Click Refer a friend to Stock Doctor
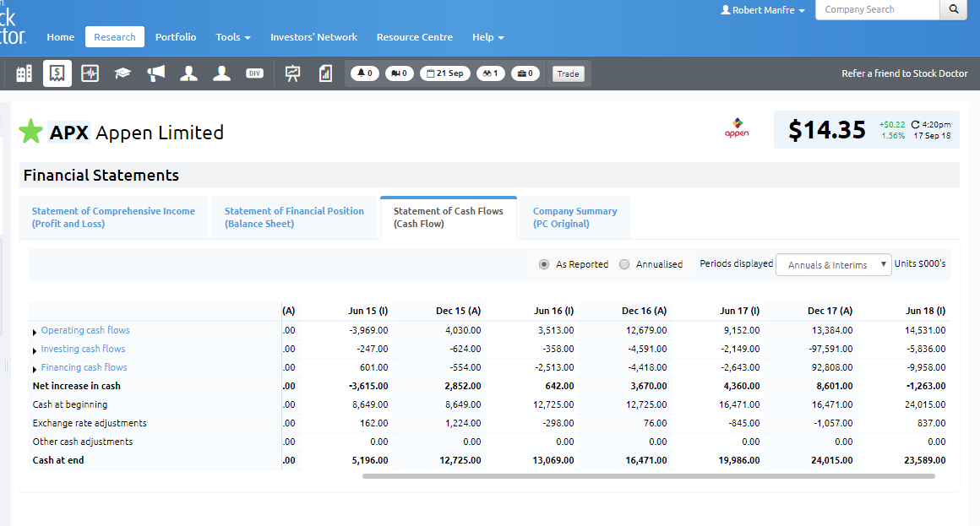 click(x=904, y=73)
